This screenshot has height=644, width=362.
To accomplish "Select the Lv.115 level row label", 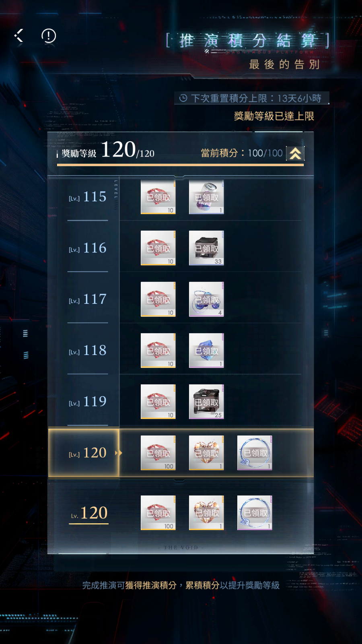I will (x=88, y=197).
